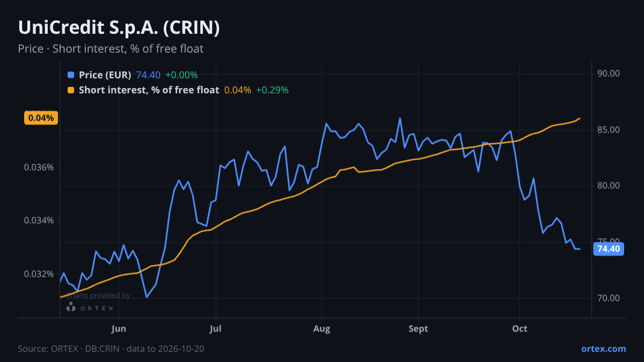This screenshot has width=644, height=362.
Task: Click the Sept label on the time axis
Action: point(418,329)
